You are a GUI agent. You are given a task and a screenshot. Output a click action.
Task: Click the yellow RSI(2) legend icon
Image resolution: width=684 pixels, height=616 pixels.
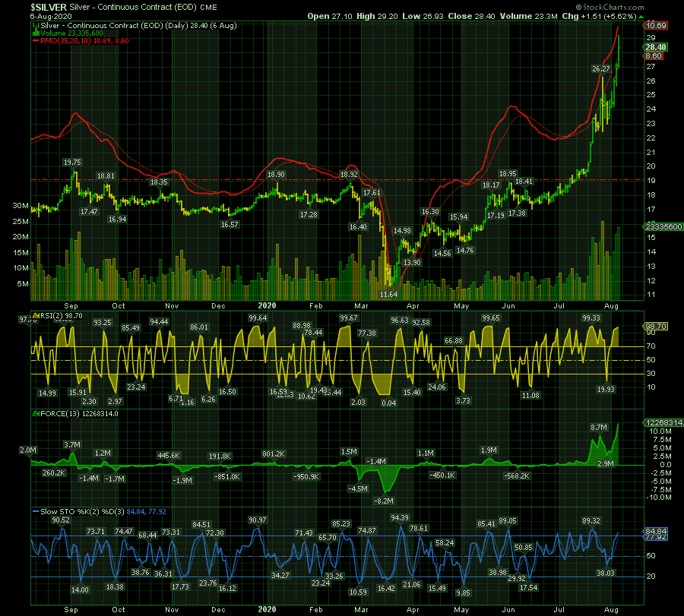click(x=34, y=314)
